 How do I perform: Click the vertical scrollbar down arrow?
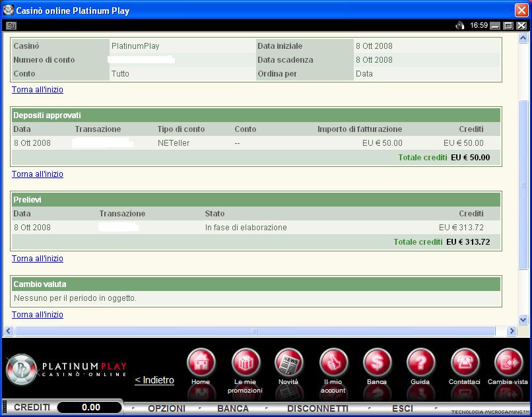[523, 319]
